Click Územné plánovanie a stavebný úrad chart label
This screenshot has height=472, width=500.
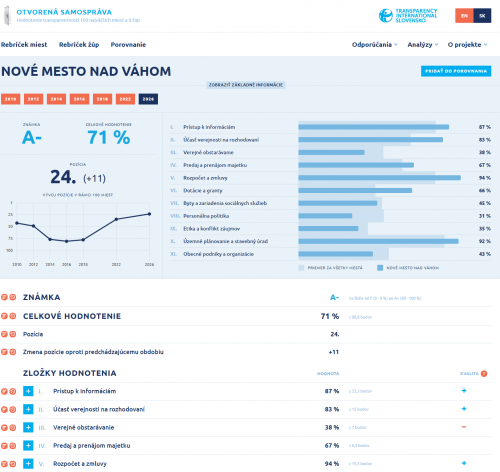(225, 241)
